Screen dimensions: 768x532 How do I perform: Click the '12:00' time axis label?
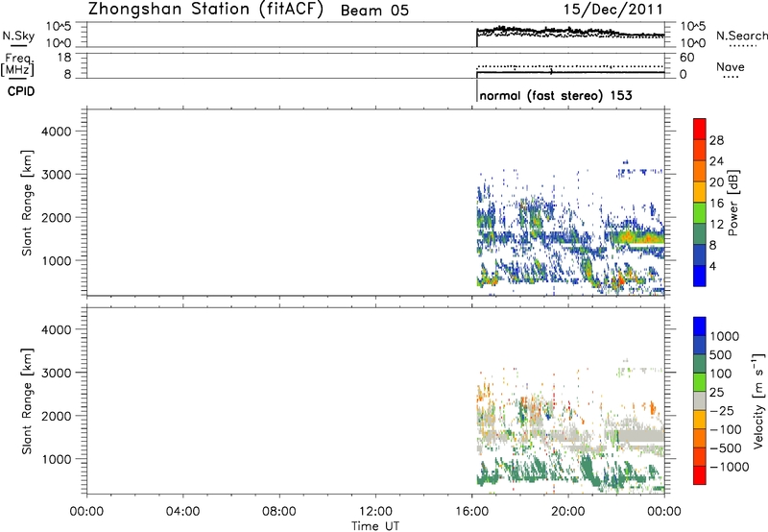click(375, 512)
